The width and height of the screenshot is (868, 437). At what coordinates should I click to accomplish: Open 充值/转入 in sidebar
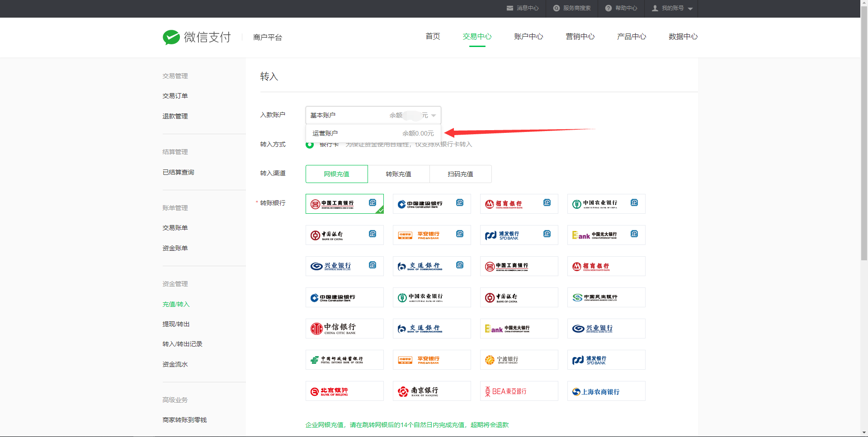pos(176,304)
